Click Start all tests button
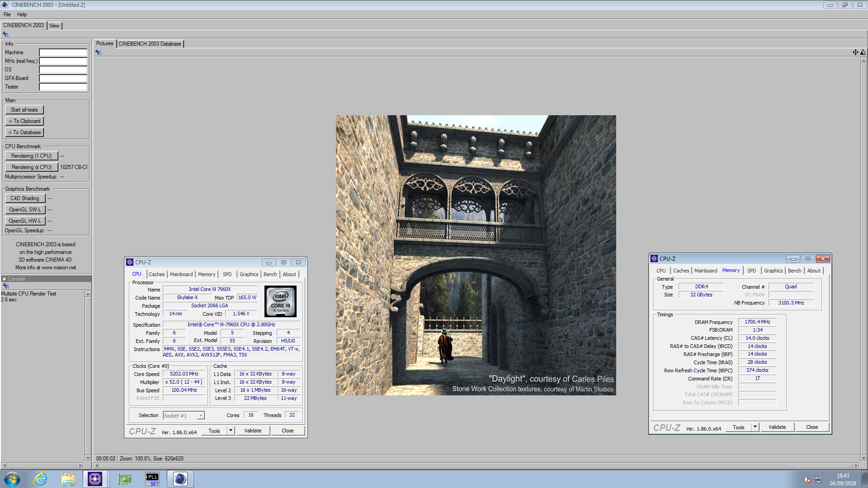The width and height of the screenshot is (868, 488). [24, 110]
